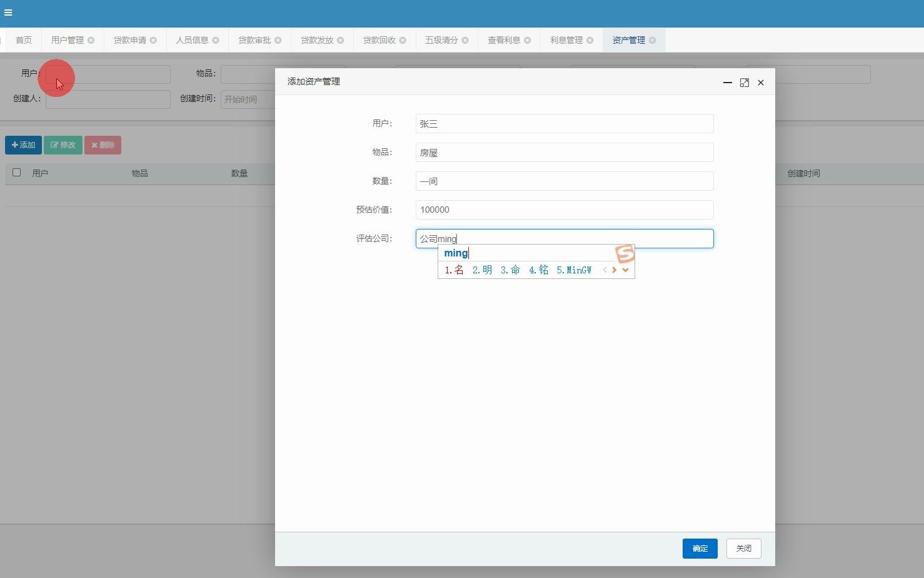
Task: Click the 确定 confirm button
Action: point(700,548)
